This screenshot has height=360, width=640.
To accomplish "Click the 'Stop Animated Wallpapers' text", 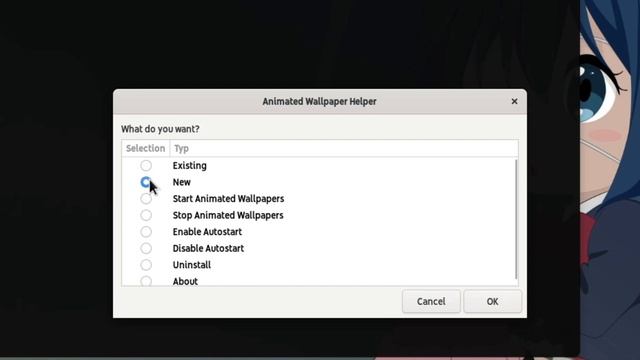I will [x=228, y=215].
